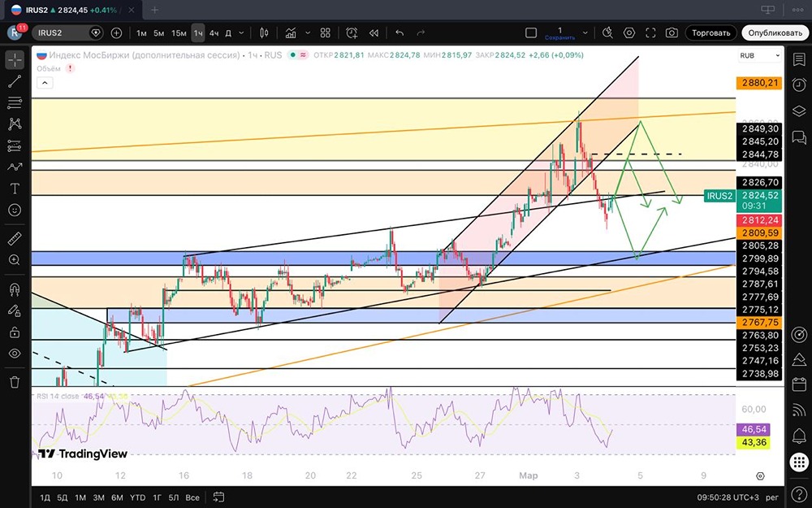Set date range to Все
Image resolution: width=812 pixels, height=508 pixels.
click(192, 497)
